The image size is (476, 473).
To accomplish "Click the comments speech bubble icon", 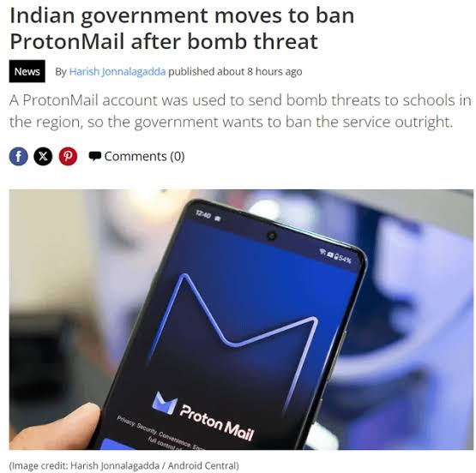I will pyautogui.click(x=94, y=156).
